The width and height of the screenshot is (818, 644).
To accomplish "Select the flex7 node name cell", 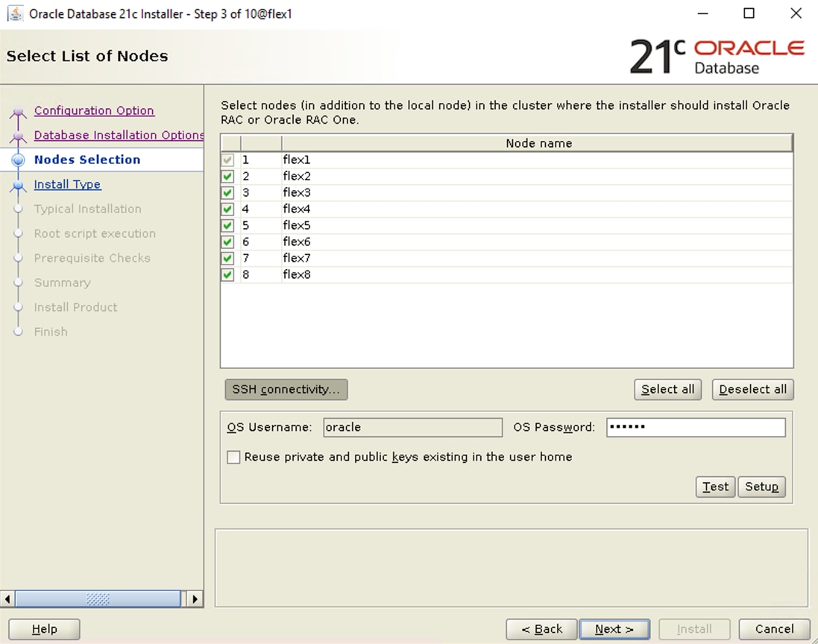I will pos(538,258).
